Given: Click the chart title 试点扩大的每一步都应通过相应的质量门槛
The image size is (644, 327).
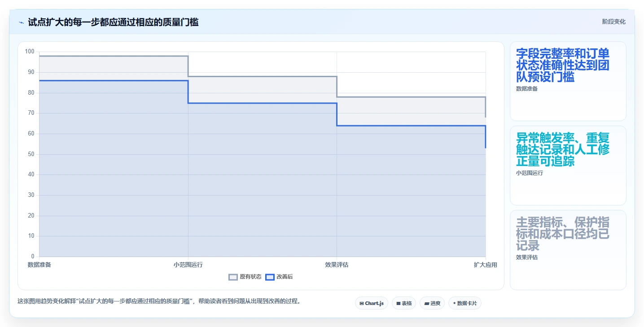Looking at the screenshot, I should [x=113, y=22].
